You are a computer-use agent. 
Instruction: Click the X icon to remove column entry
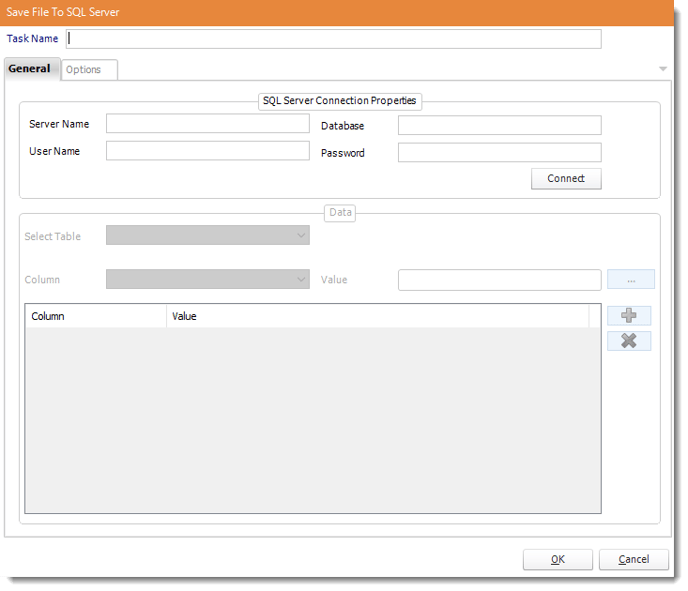click(x=629, y=341)
